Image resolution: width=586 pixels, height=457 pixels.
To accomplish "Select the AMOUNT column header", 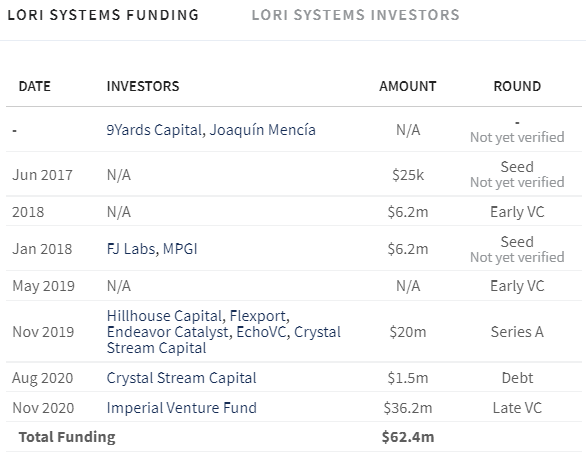I will click(408, 86).
